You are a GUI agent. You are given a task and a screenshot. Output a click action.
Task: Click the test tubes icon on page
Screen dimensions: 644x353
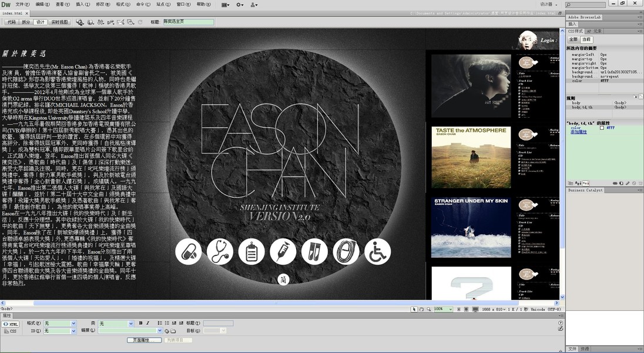tap(314, 252)
